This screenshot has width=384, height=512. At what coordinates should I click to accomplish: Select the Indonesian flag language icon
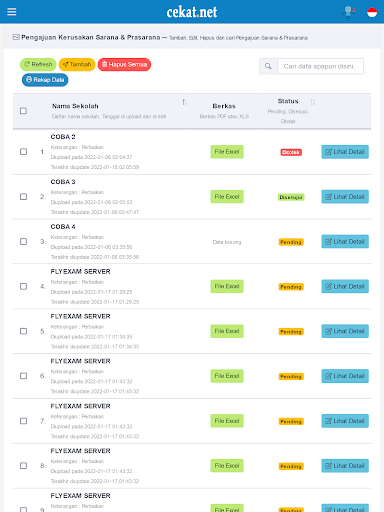(372, 12)
